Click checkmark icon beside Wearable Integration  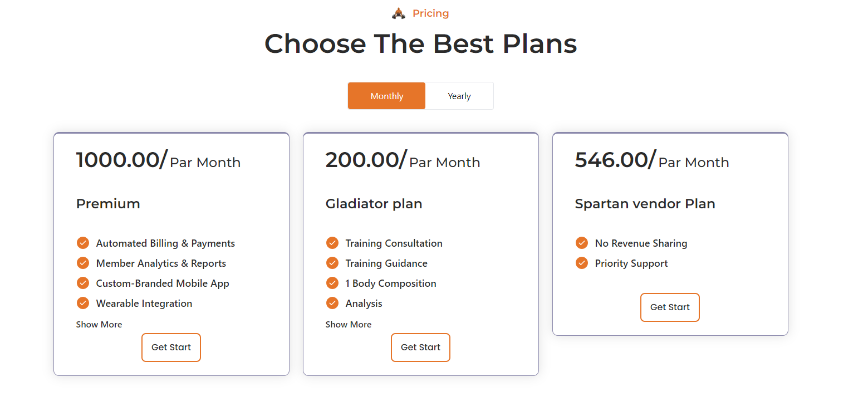pyautogui.click(x=83, y=304)
